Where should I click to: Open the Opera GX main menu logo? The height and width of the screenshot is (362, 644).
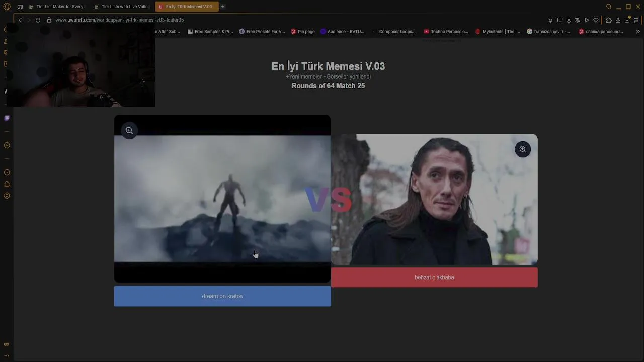tap(7, 7)
